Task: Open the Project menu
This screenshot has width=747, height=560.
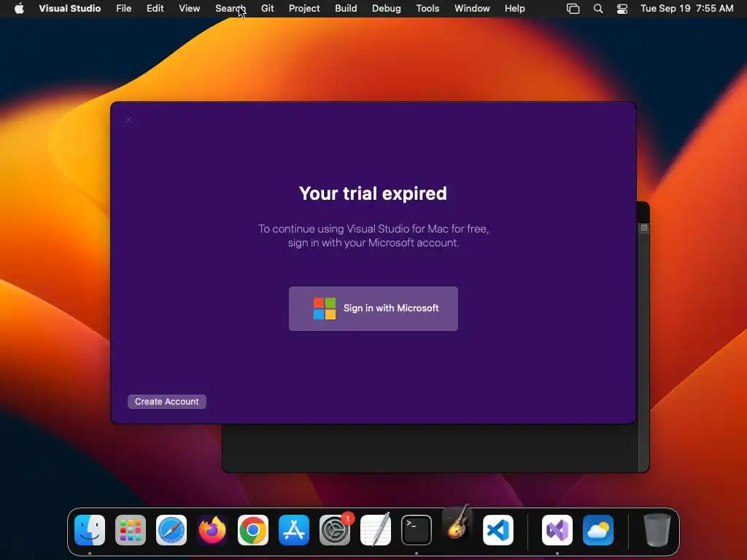Action: pos(304,9)
